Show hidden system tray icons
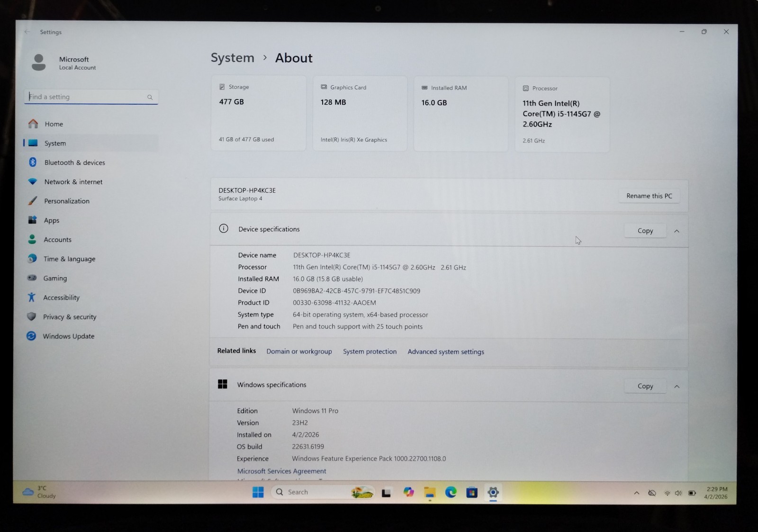Viewport: 758px width, 532px height. 637,493
